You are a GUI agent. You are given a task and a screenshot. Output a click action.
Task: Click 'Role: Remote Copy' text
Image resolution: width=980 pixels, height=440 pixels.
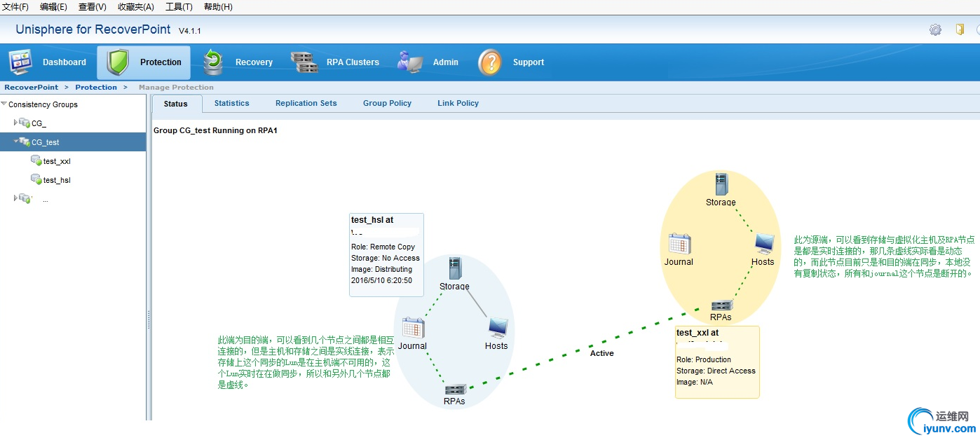pos(383,247)
